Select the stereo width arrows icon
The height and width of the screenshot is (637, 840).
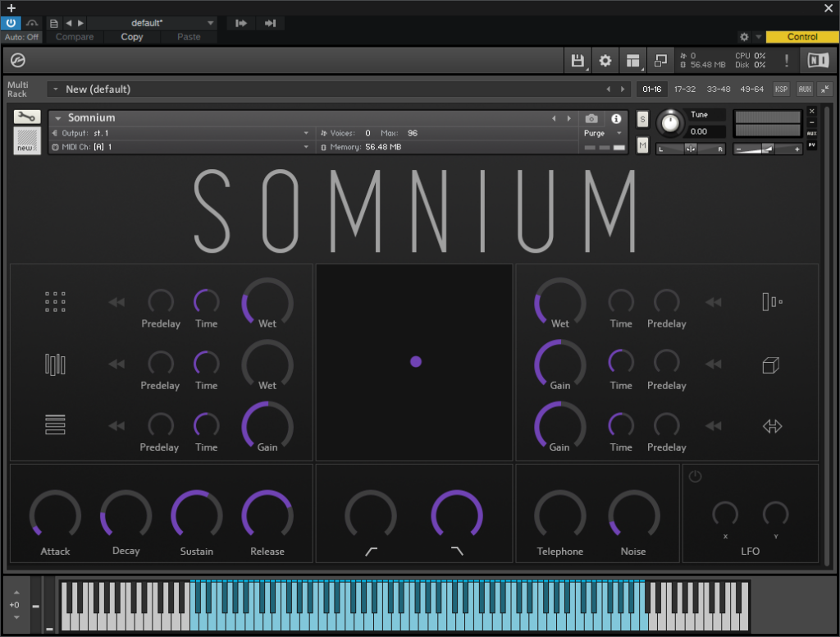click(x=772, y=426)
